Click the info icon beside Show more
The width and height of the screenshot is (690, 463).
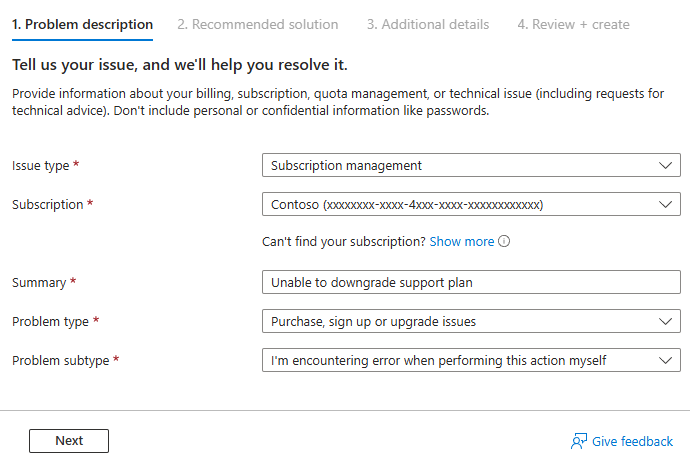click(504, 242)
